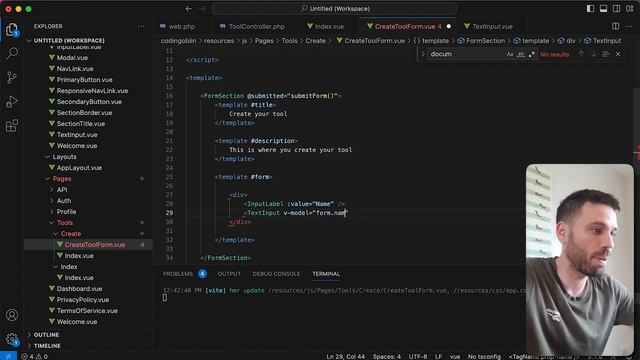Open the Source Control view
640x360 pixels.
12,78
